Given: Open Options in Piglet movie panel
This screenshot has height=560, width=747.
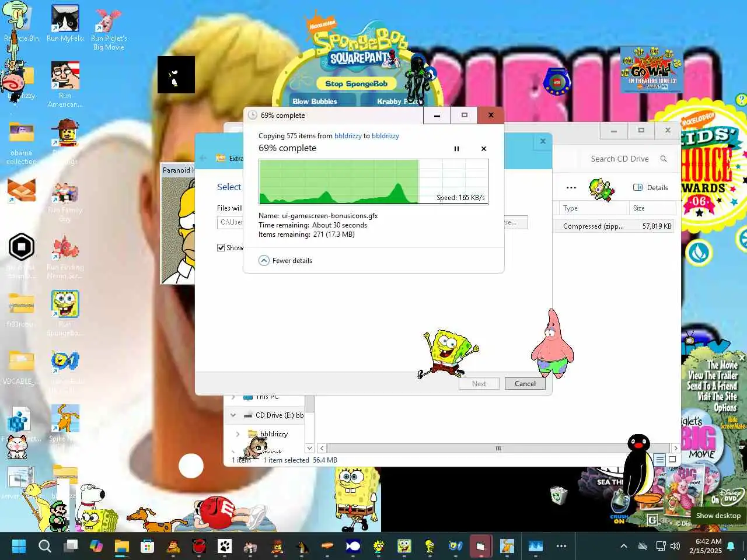Looking at the screenshot, I should coord(725,408).
